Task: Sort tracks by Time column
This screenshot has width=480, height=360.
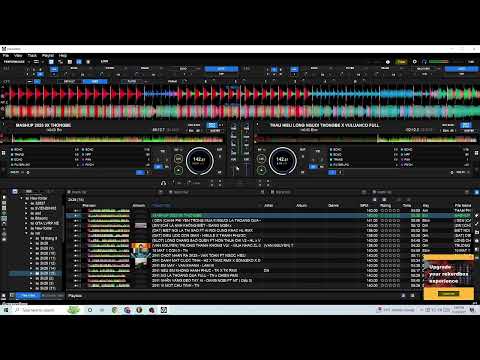Action: pyautogui.click(x=407, y=205)
